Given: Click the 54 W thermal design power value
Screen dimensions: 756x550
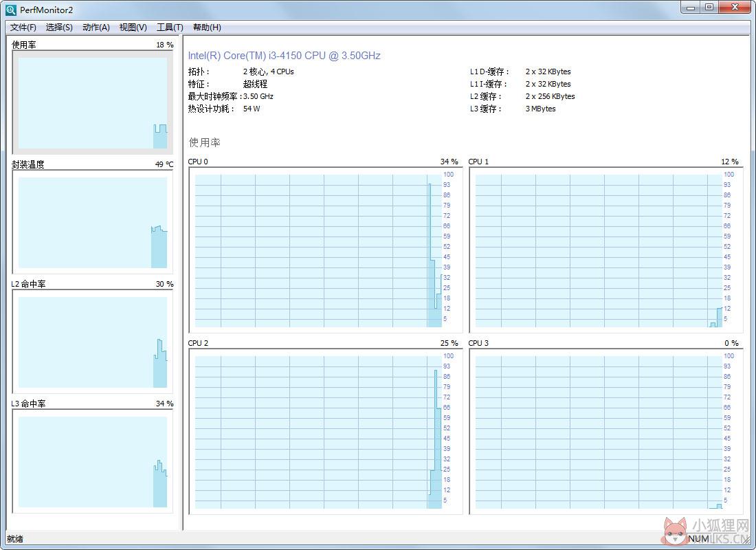Looking at the screenshot, I should tap(252, 109).
